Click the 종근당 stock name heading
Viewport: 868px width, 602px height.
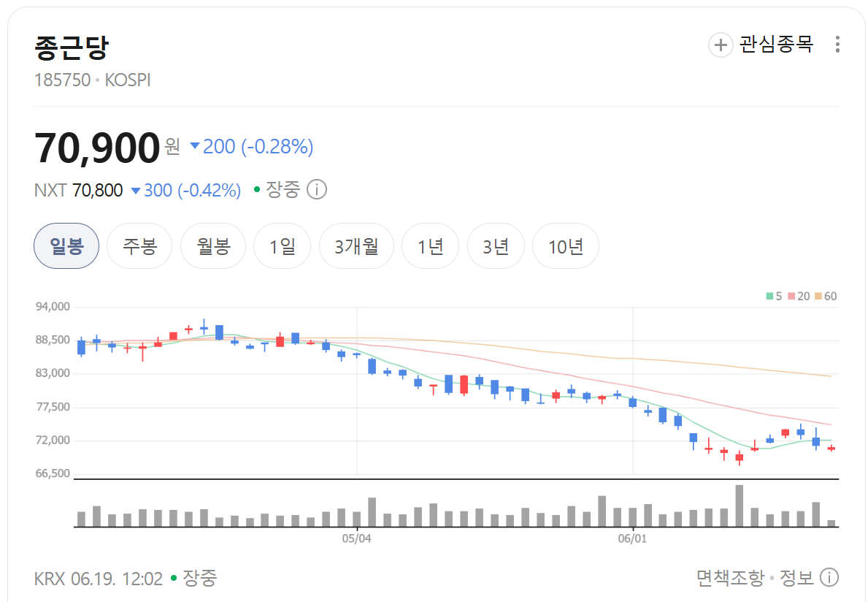[x=72, y=47]
